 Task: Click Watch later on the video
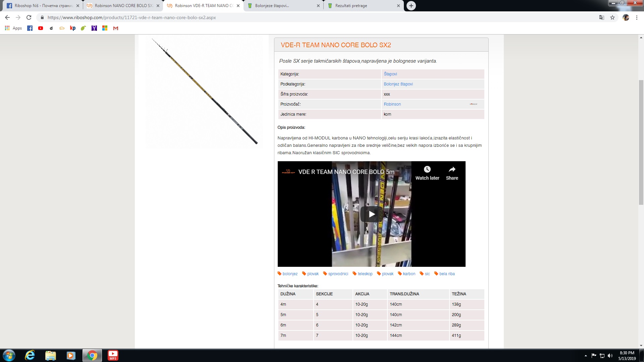(x=427, y=173)
